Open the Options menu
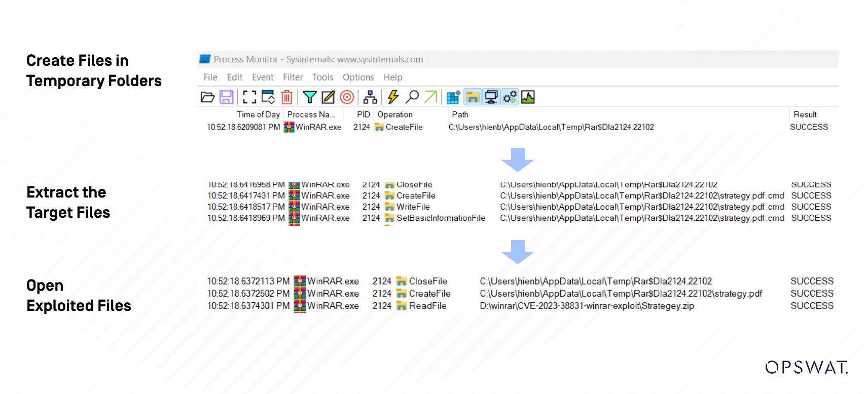The height and width of the screenshot is (394, 868). point(358,77)
